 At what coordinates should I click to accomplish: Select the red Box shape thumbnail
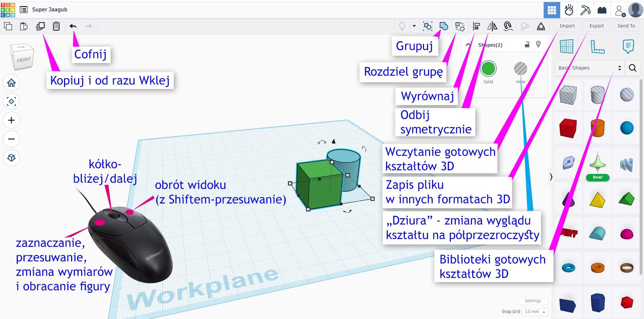pyautogui.click(x=568, y=128)
